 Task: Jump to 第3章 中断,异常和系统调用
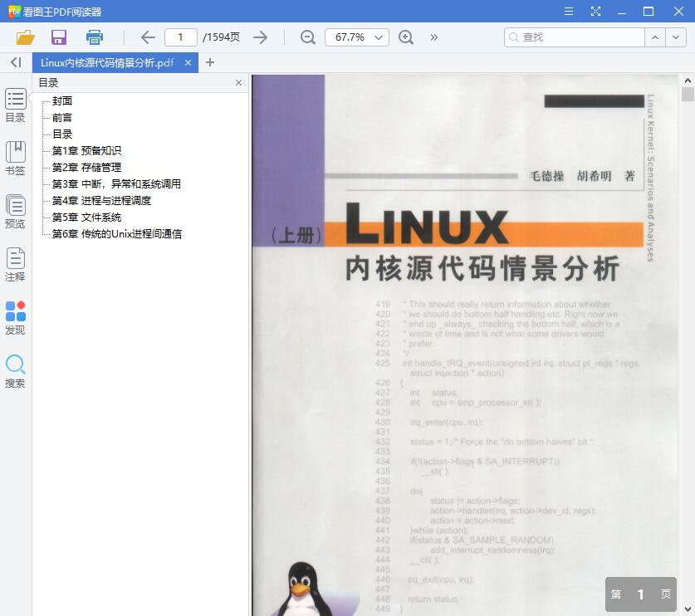(116, 184)
